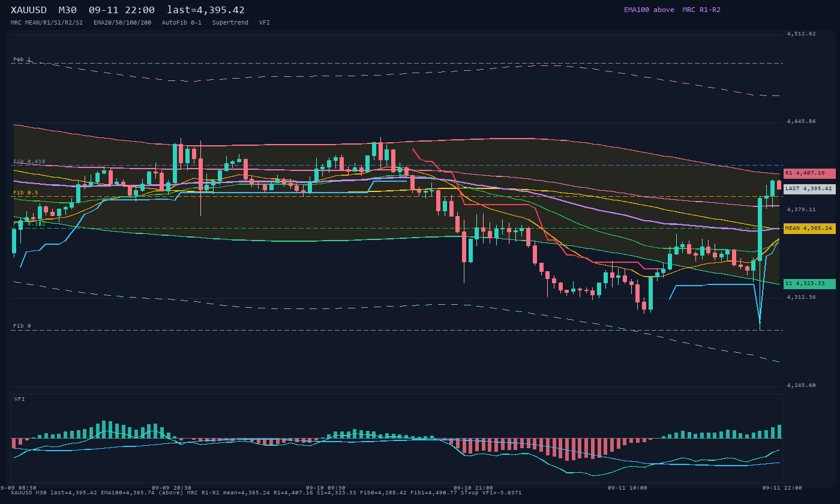
Task: Select the MEAN 4,365.24 price tag
Action: pyautogui.click(x=809, y=229)
